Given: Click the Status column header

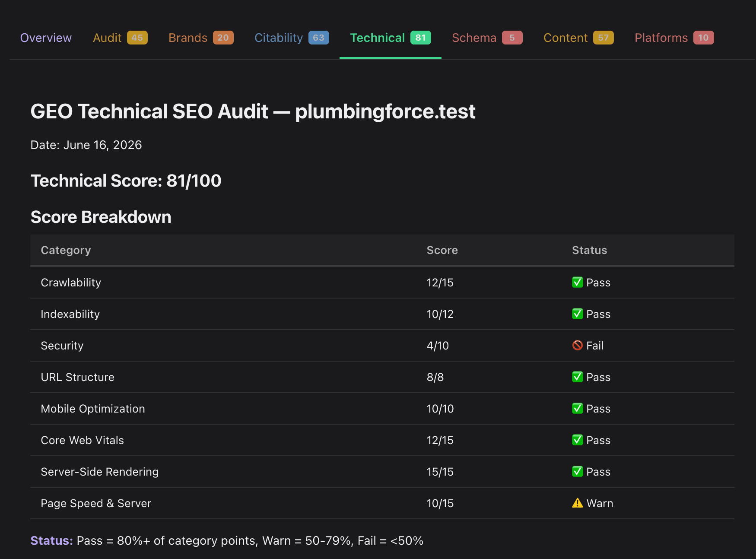Looking at the screenshot, I should [x=589, y=250].
